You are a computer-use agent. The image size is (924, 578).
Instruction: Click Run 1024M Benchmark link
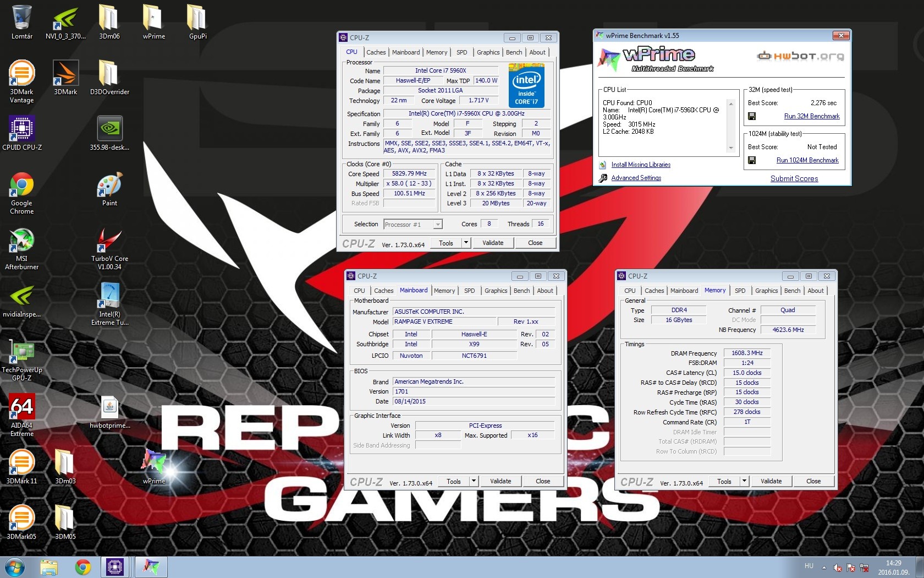(807, 160)
